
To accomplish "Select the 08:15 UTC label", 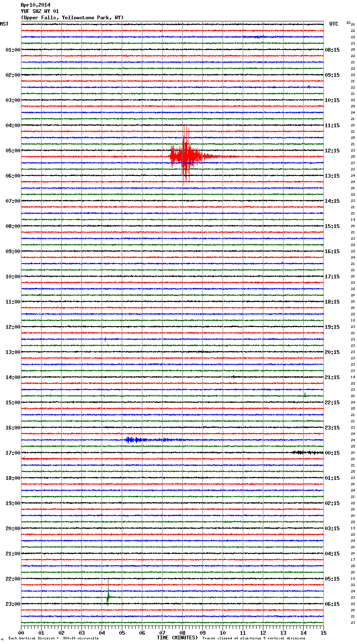I will 332,50.
